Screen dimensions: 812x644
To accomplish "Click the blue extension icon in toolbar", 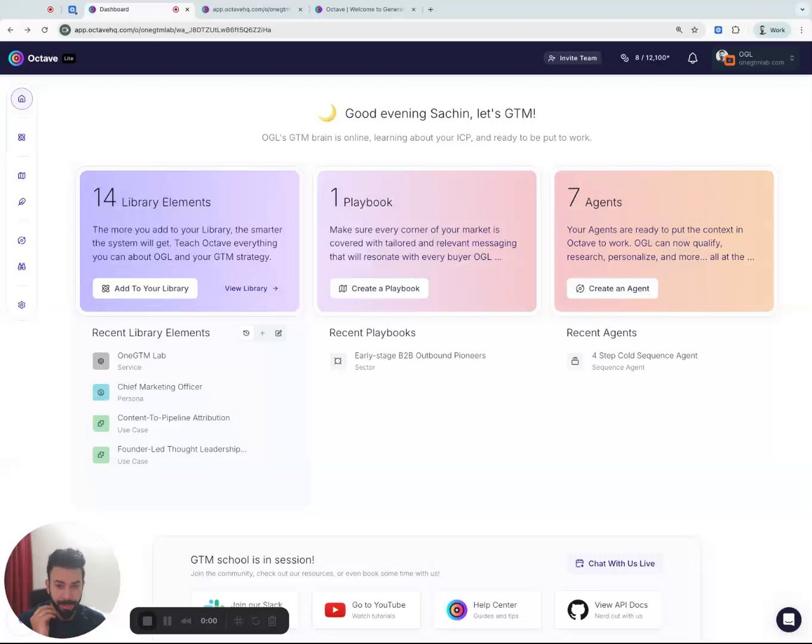I will 718,30.
